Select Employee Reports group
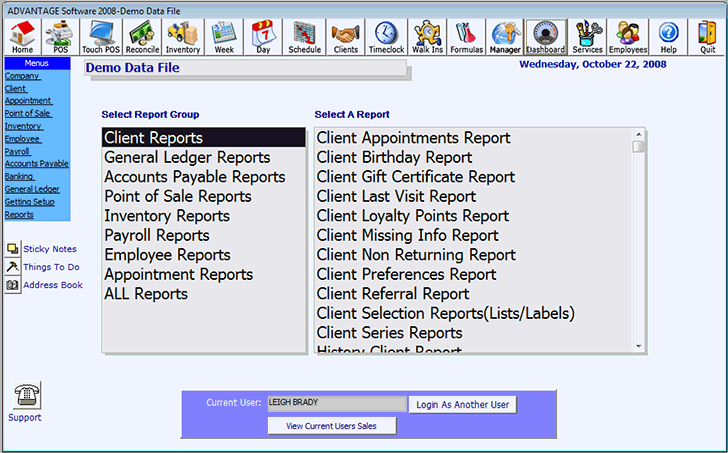 click(204, 255)
